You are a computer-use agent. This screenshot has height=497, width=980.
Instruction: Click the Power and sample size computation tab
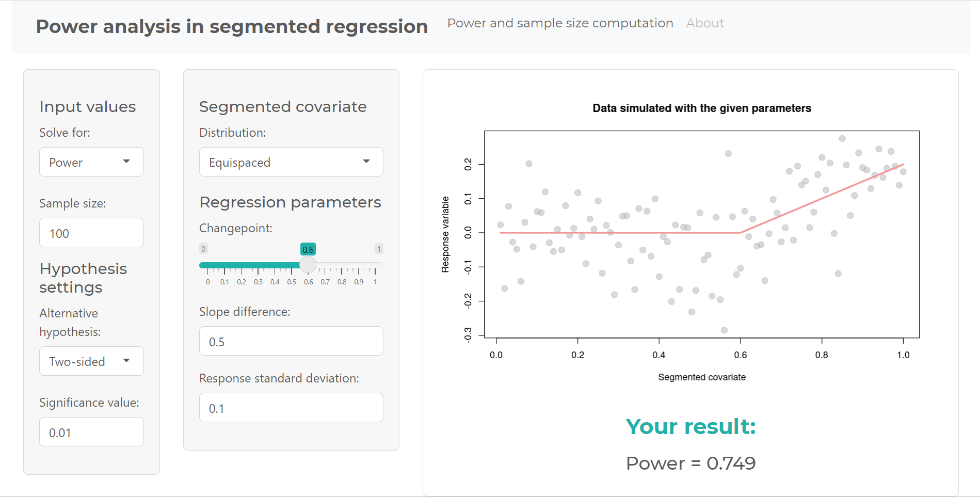tap(560, 23)
